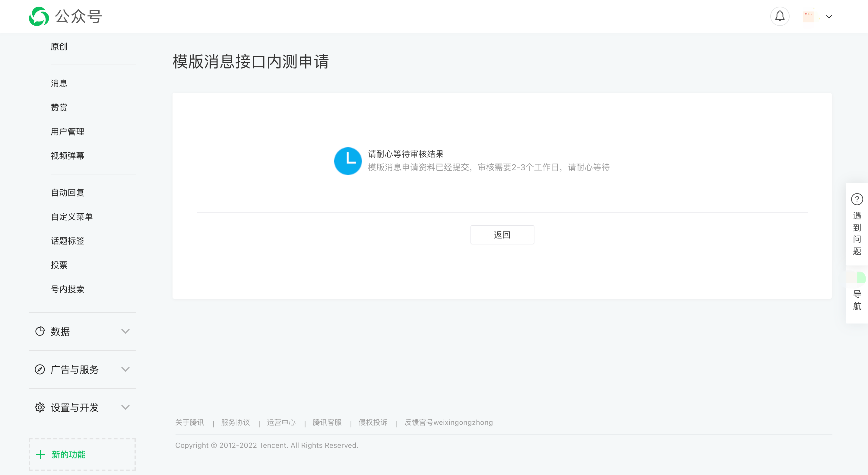The height and width of the screenshot is (475, 868).
Task: Open 号内搜索 page
Action: (67, 289)
